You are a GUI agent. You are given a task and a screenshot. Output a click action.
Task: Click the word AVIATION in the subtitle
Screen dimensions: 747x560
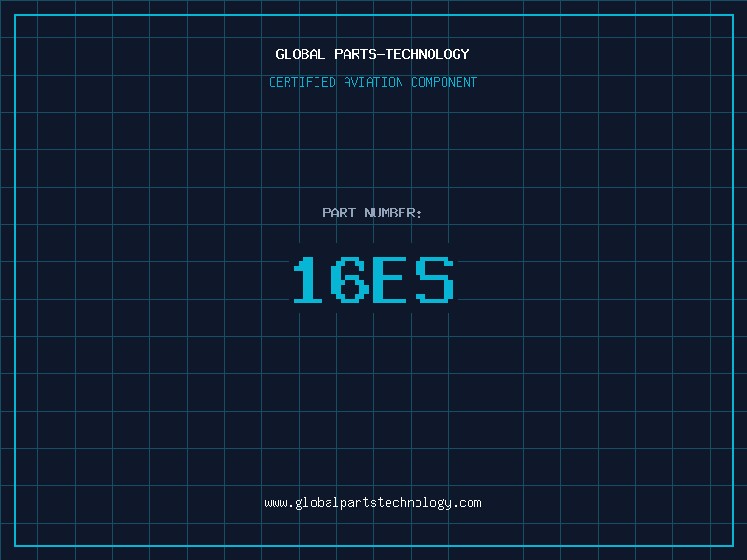[x=374, y=82]
